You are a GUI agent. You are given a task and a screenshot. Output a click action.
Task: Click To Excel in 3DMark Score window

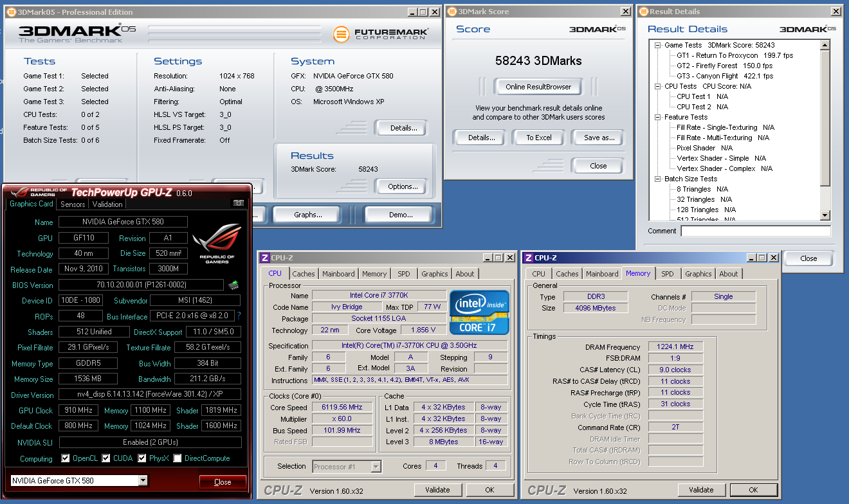click(539, 138)
